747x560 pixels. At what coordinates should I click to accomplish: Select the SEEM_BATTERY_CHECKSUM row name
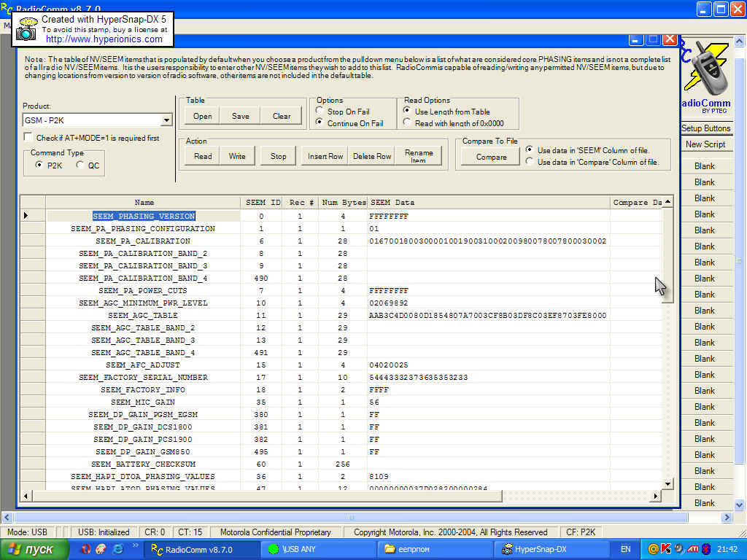pyautogui.click(x=143, y=464)
